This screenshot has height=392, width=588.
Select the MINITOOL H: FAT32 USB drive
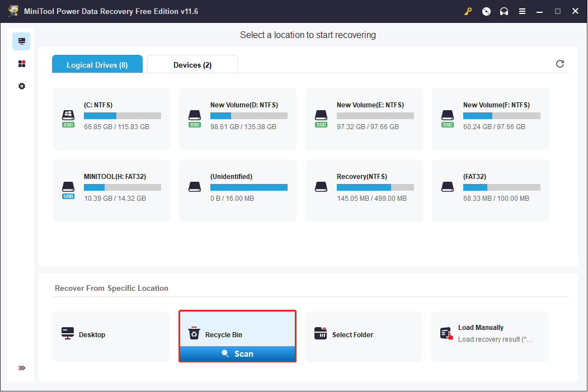(111, 191)
